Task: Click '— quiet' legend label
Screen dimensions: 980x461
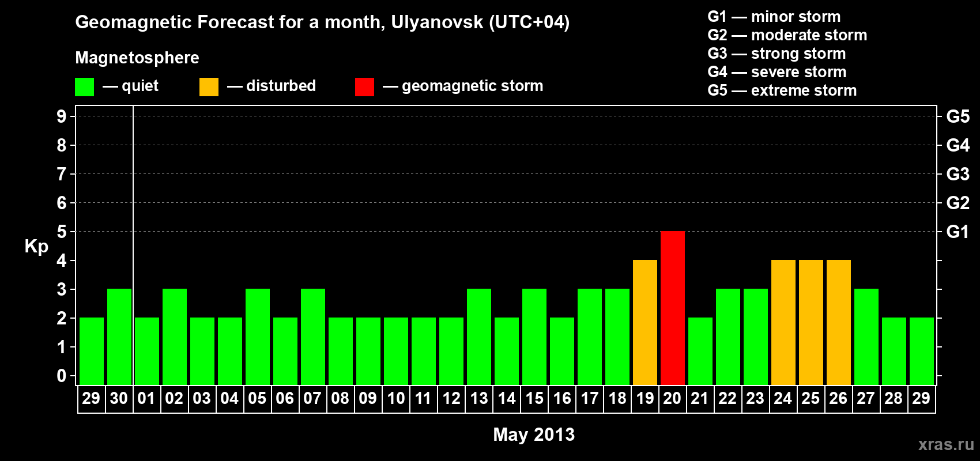Action: (130, 86)
